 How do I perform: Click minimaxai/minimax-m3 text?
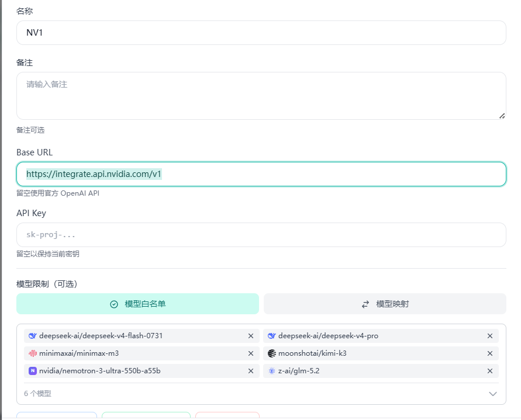coord(79,353)
